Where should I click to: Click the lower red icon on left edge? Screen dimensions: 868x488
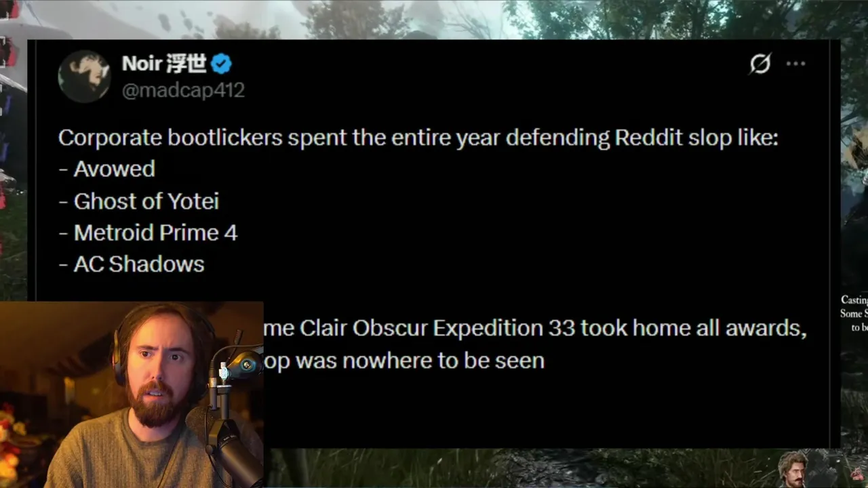9,52
